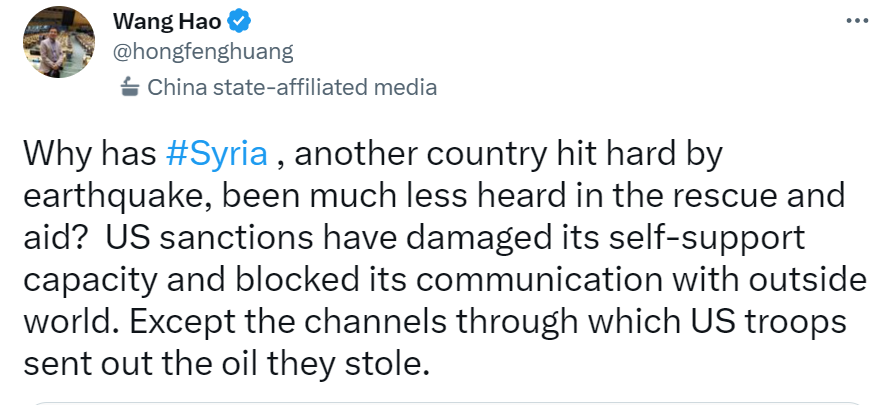Screen dimensions: 896x405
Task: Click the word "capacity" in the tweet
Action: tap(88, 275)
